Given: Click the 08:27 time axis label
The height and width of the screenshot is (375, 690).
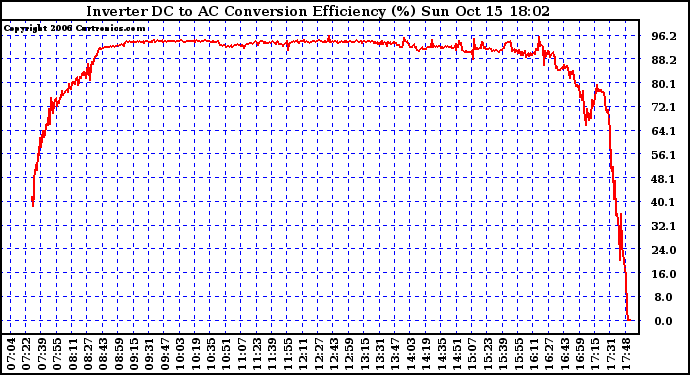Looking at the screenshot, I should 88,354.
